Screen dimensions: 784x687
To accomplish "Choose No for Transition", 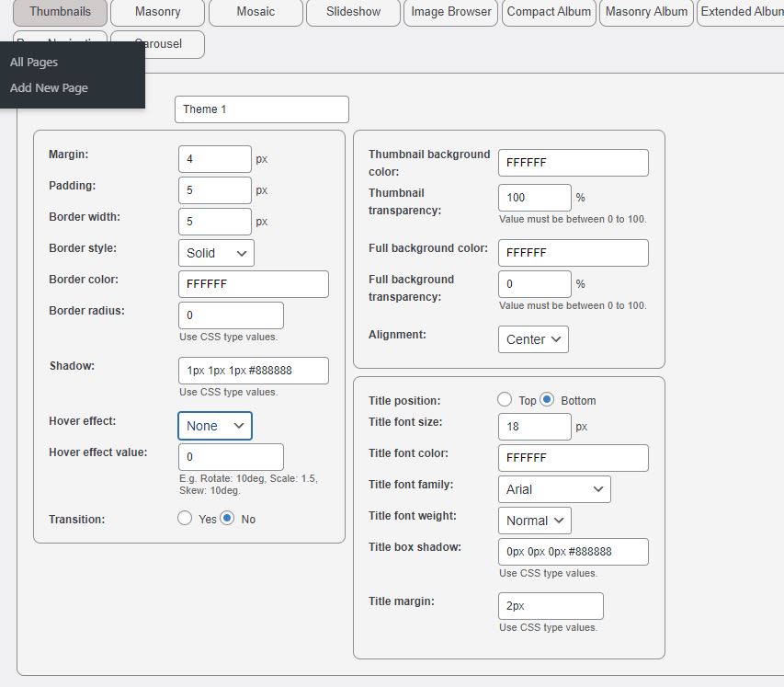I will click(x=227, y=518).
